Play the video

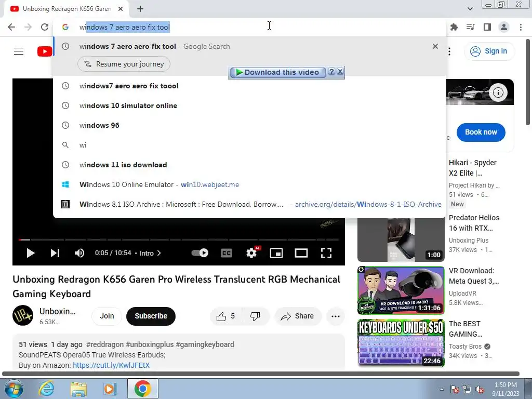click(x=31, y=253)
